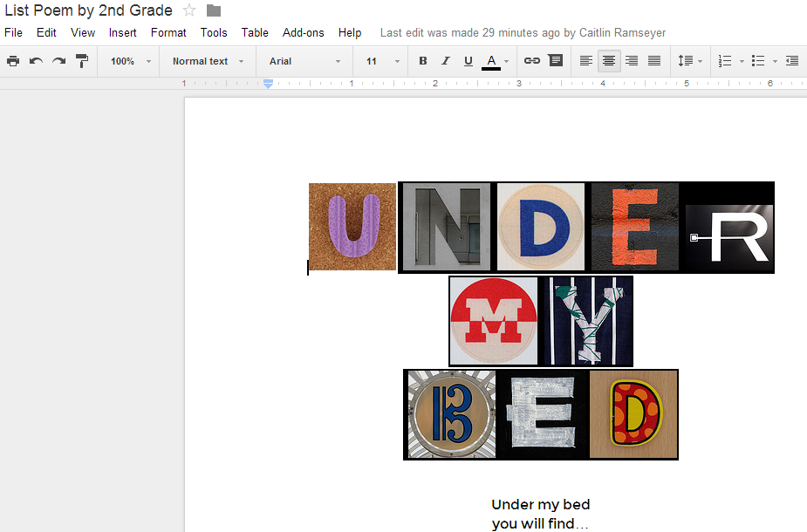Star this document
This screenshot has height=532, width=807.
pos(189,10)
